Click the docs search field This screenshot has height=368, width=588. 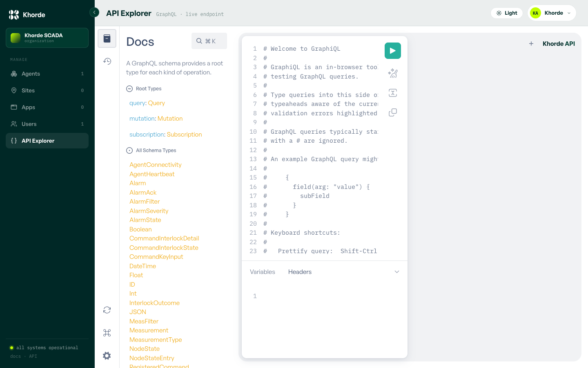coord(209,41)
